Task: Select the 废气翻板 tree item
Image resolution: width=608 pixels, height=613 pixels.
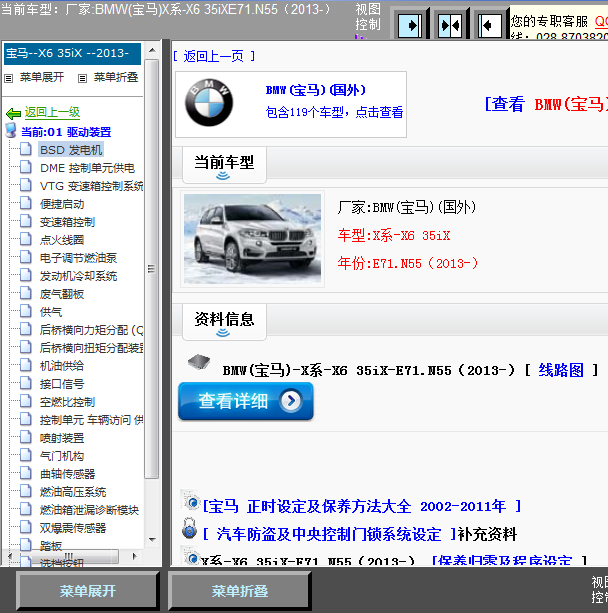Action: tap(62, 294)
